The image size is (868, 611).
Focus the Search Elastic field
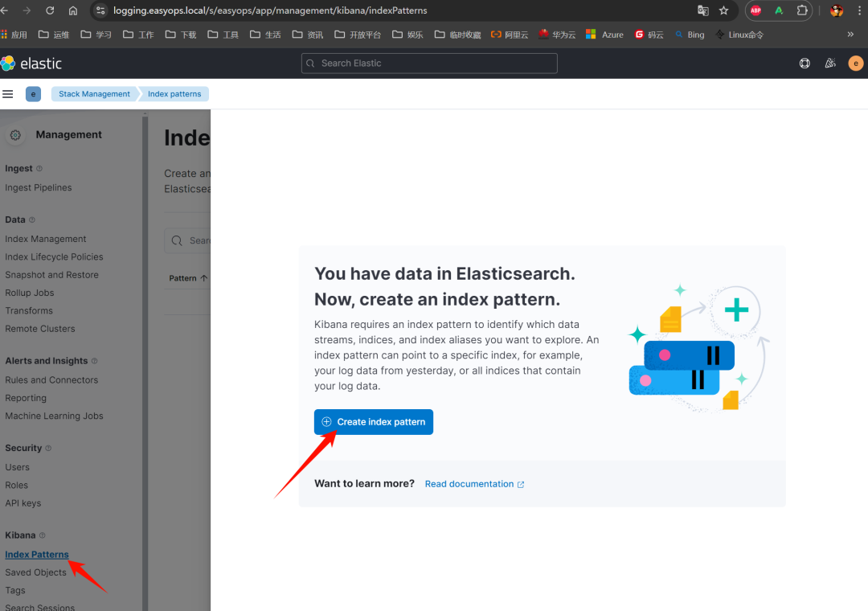point(429,64)
